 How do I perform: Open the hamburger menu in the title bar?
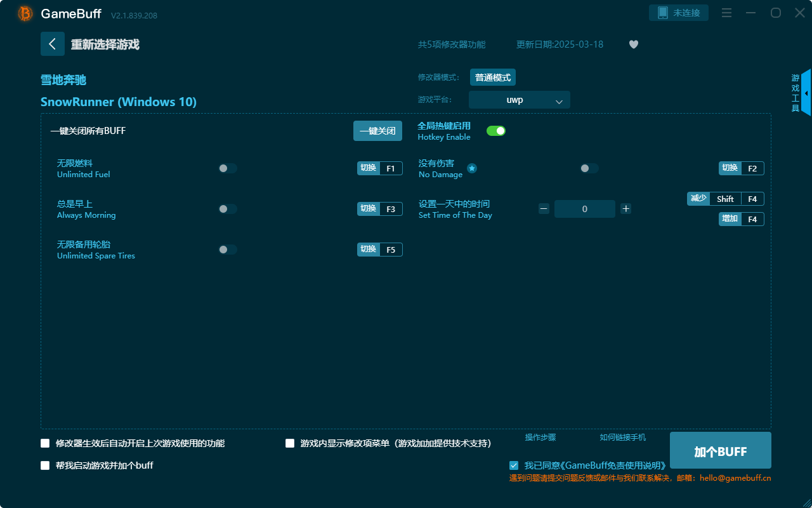[726, 13]
